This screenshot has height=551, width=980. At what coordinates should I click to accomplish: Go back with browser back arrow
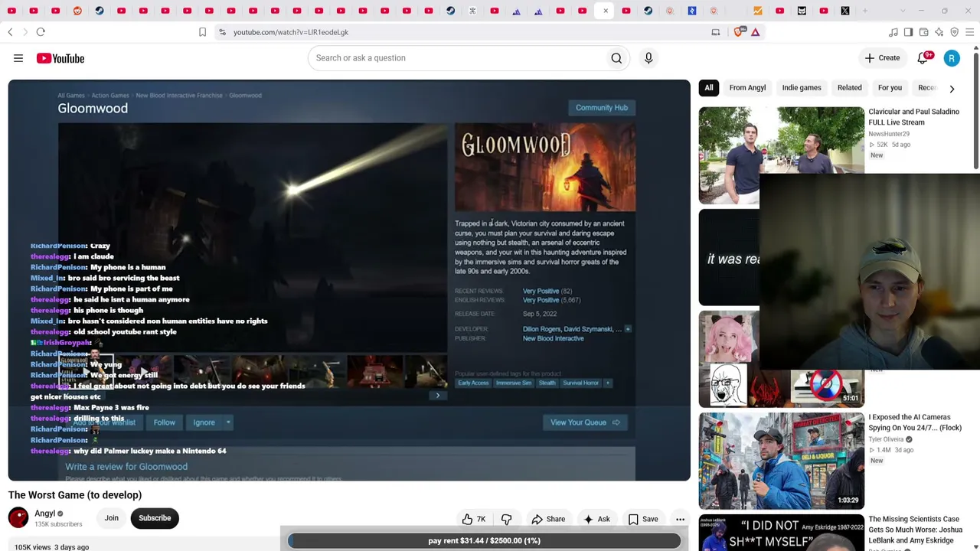tap(10, 32)
